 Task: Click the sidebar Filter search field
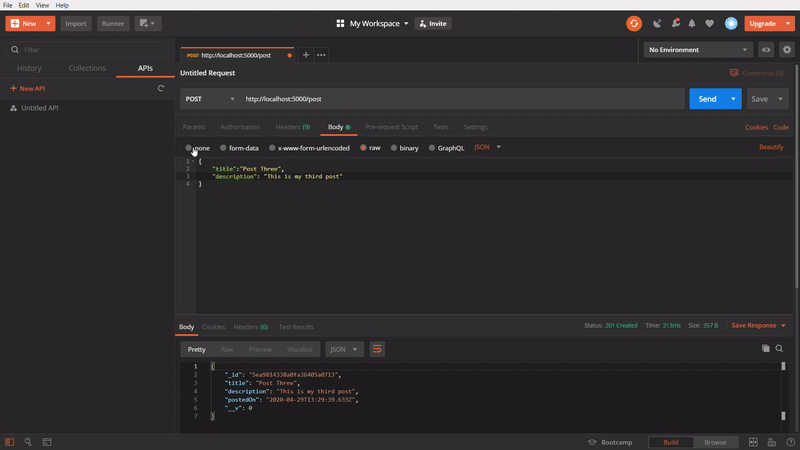[x=87, y=49]
